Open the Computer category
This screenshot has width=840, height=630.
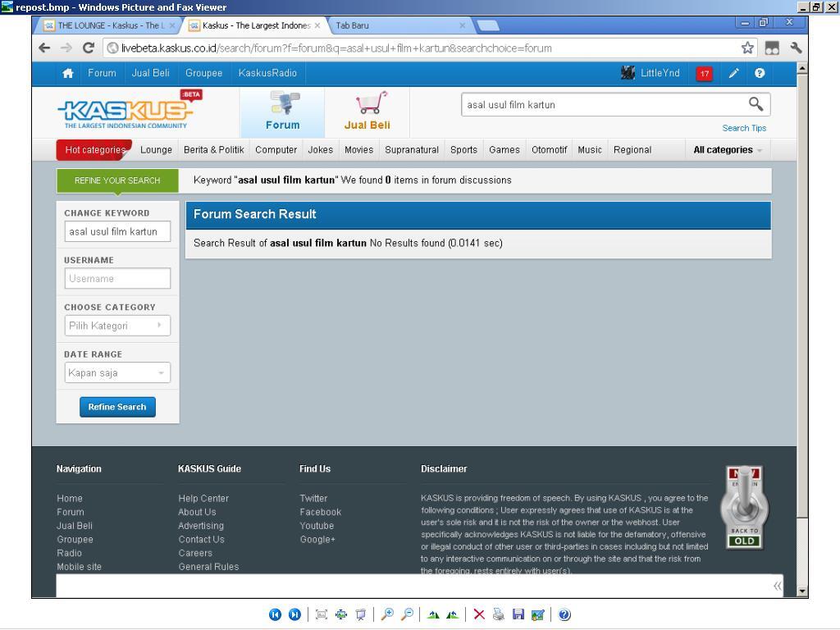pyautogui.click(x=276, y=150)
